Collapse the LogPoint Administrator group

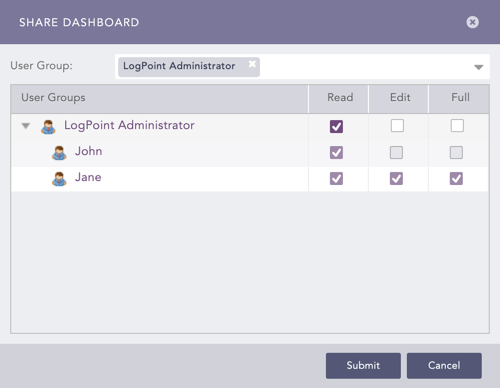point(26,126)
